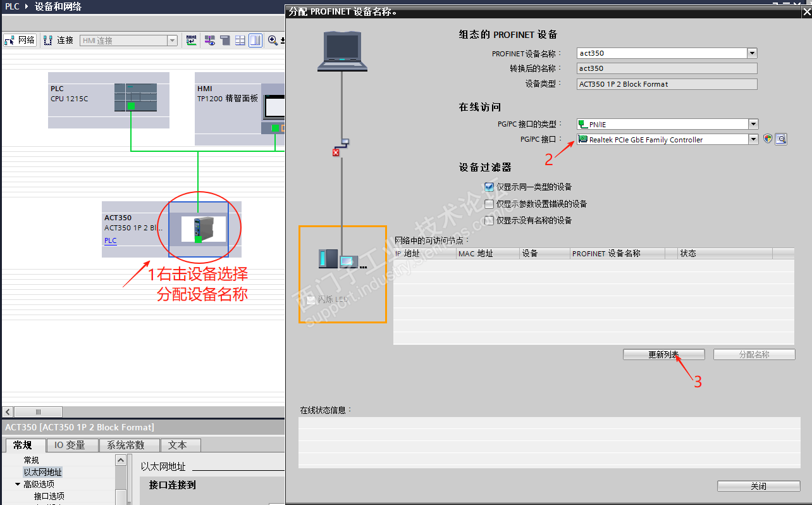Click the green Ethernet port on the ACT350
Image resolution: width=812 pixels, height=505 pixels.
198,239
